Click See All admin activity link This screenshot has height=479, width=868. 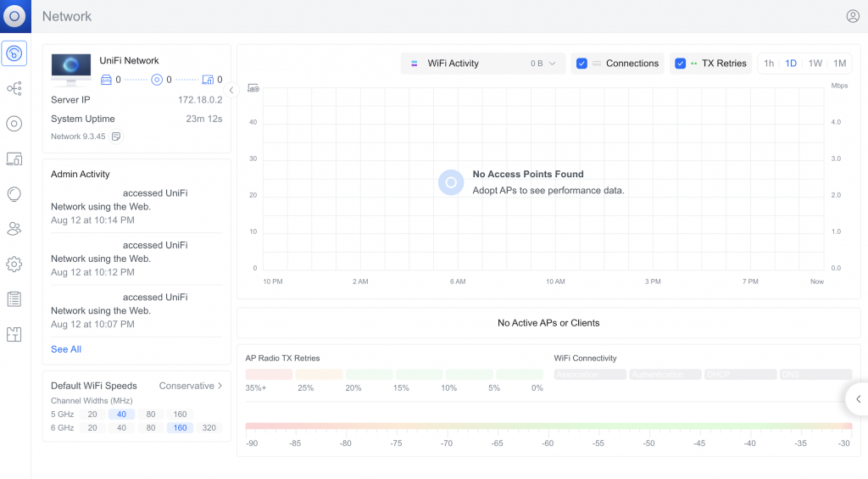pos(66,349)
